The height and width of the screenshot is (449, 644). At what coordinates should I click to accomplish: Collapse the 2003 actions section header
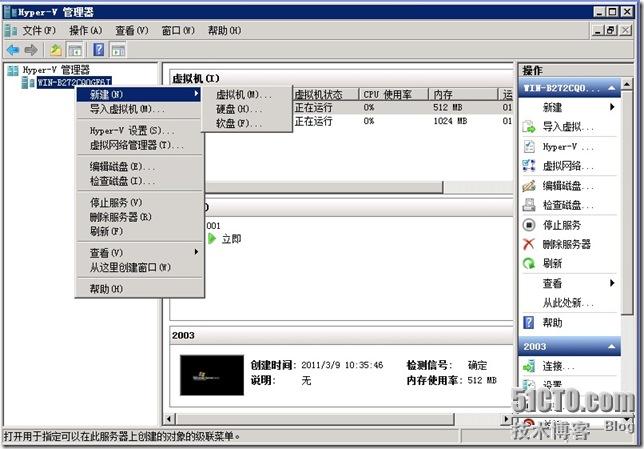570,346
